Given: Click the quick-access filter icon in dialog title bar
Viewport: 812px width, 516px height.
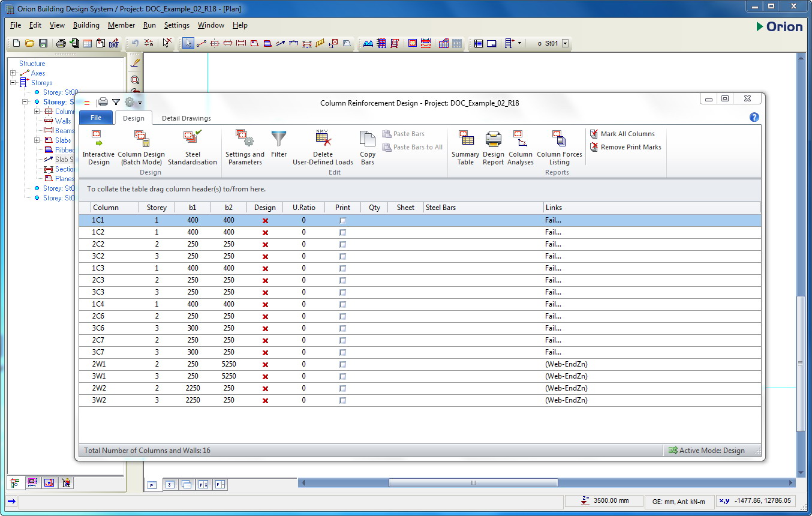Looking at the screenshot, I should tap(116, 103).
